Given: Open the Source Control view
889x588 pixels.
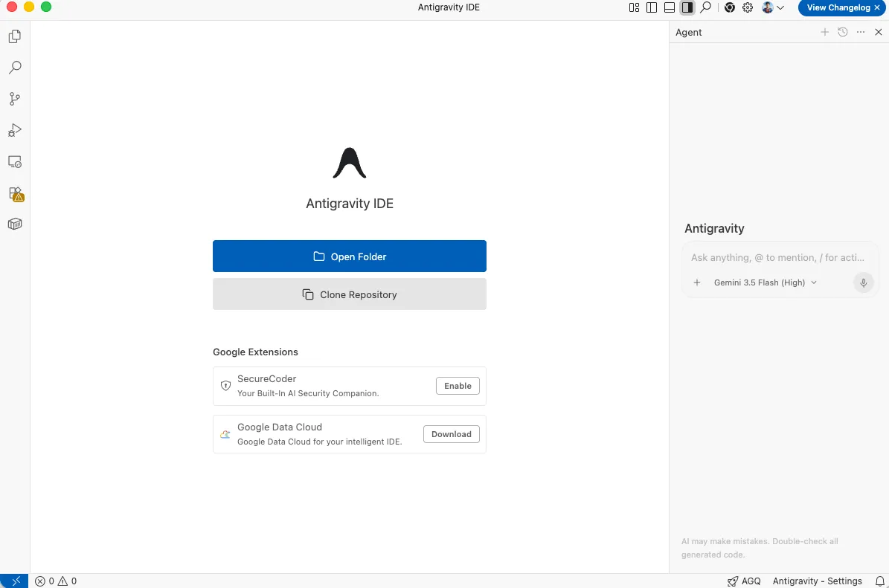Looking at the screenshot, I should (x=15, y=99).
